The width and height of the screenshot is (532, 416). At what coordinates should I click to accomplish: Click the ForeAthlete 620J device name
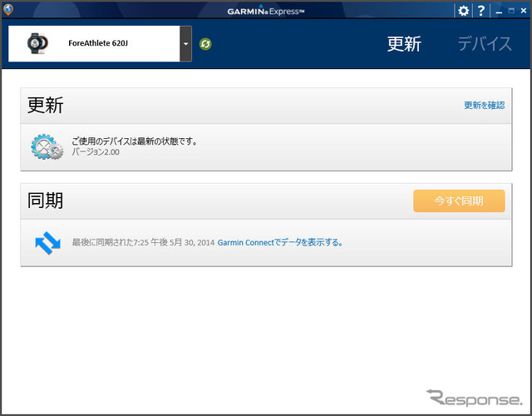point(98,43)
